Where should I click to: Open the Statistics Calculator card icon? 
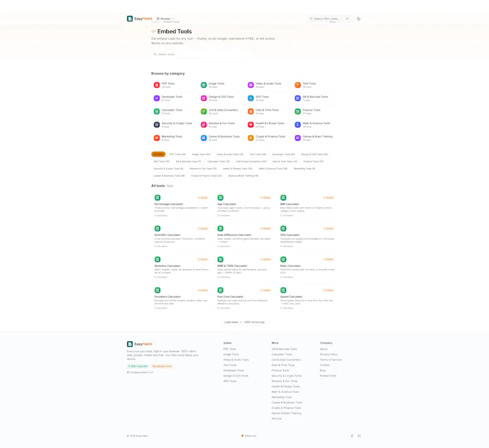pos(158,259)
